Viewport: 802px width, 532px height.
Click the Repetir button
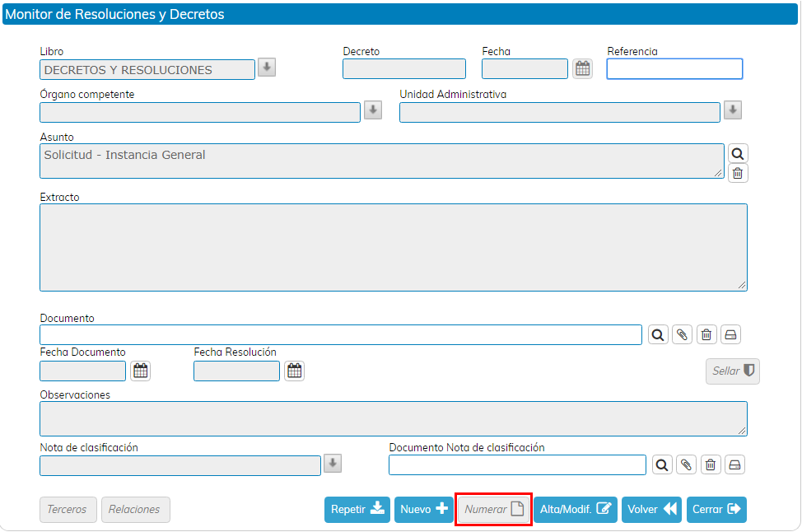pos(357,510)
